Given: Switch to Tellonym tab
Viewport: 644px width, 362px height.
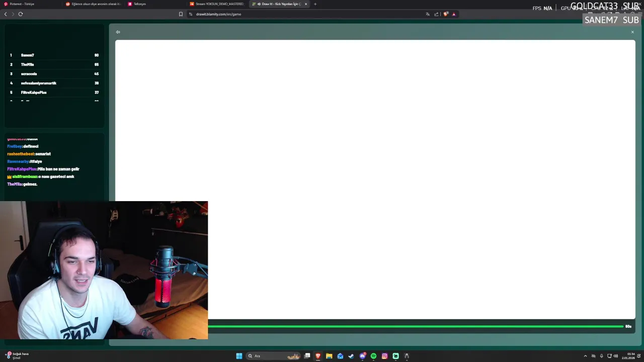Looking at the screenshot, I should coord(156,4).
